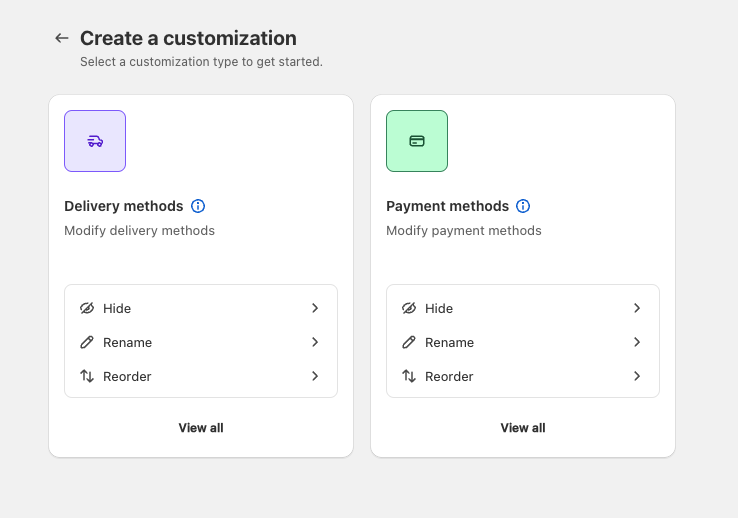Select Reorder option for delivery methods
This screenshot has width=738, height=518.
click(127, 376)
